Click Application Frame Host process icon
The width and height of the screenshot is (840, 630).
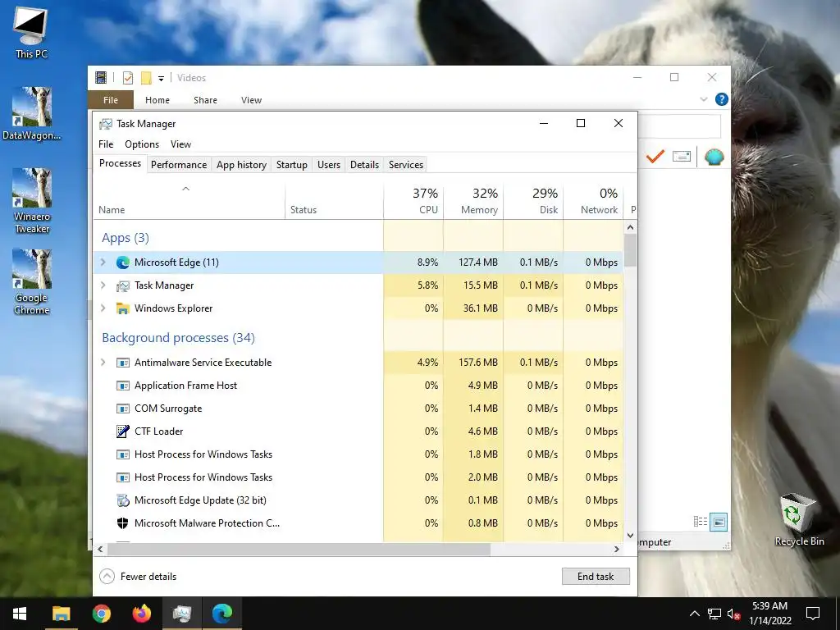[x=123, y=386]
